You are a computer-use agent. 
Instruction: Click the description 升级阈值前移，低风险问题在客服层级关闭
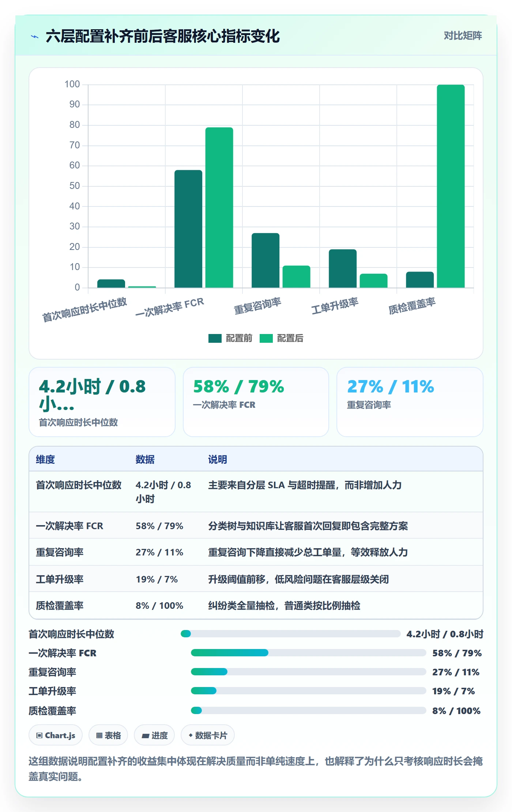point(298,579)
